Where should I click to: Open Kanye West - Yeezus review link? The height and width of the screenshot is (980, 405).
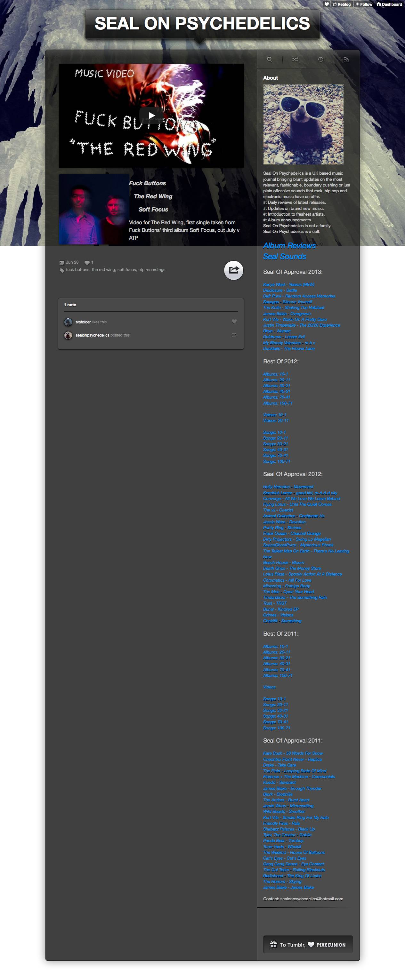tap(288, 284)
